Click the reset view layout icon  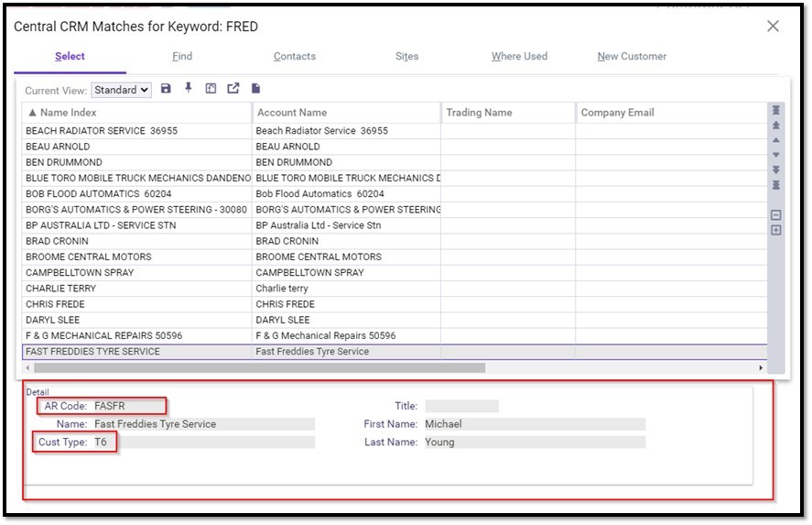point(211,89)
